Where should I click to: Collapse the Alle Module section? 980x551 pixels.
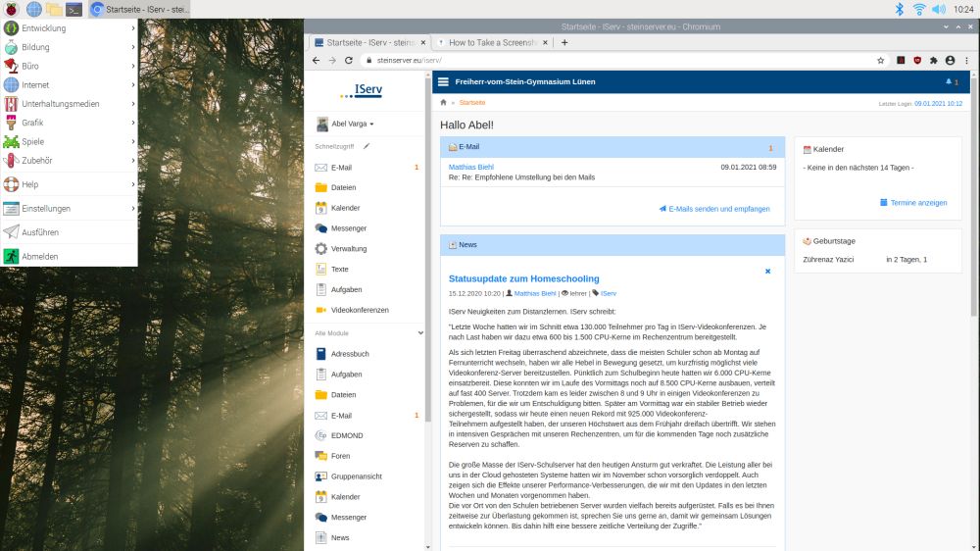(x=420, y=333)
